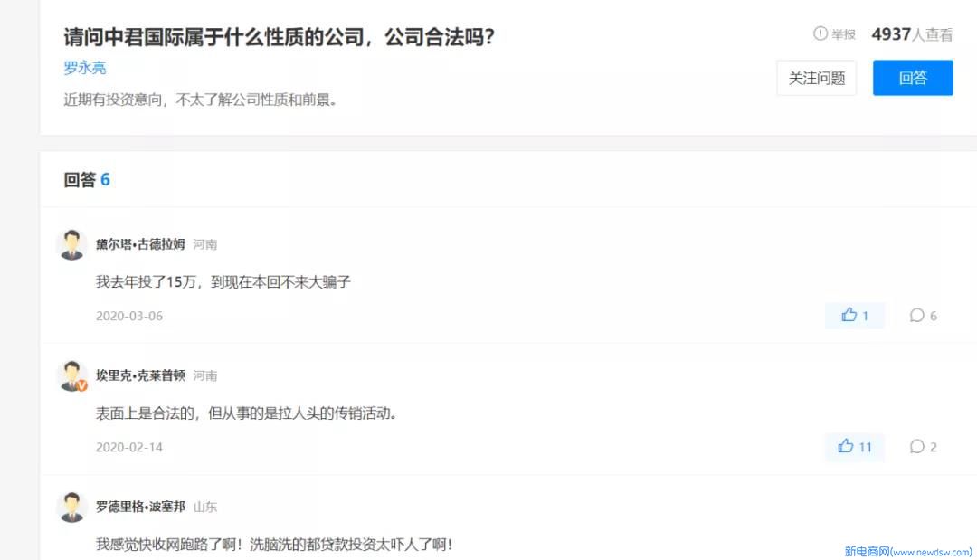Click the newdsw.com watermark link
The image size is (977, 560).
(x=908, y=552)
